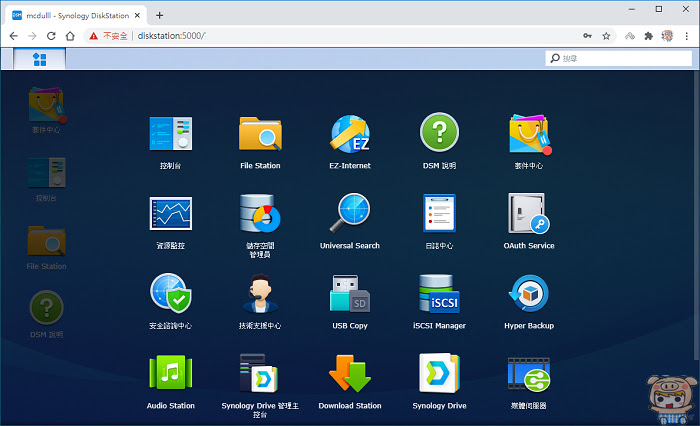The height and width of the screenshot is (426, 700).
Task: Open the Chrome three-dot menu
Action: click(x=687, y=36)
